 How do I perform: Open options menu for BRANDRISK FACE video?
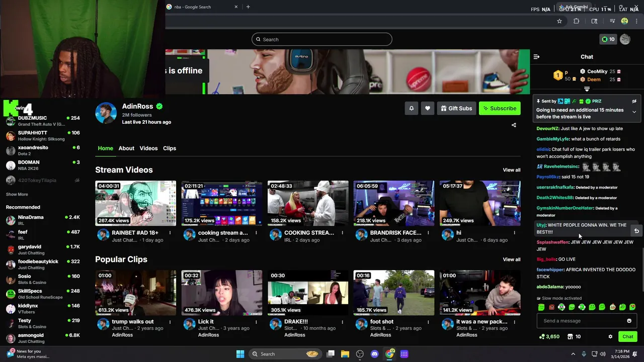428,233
